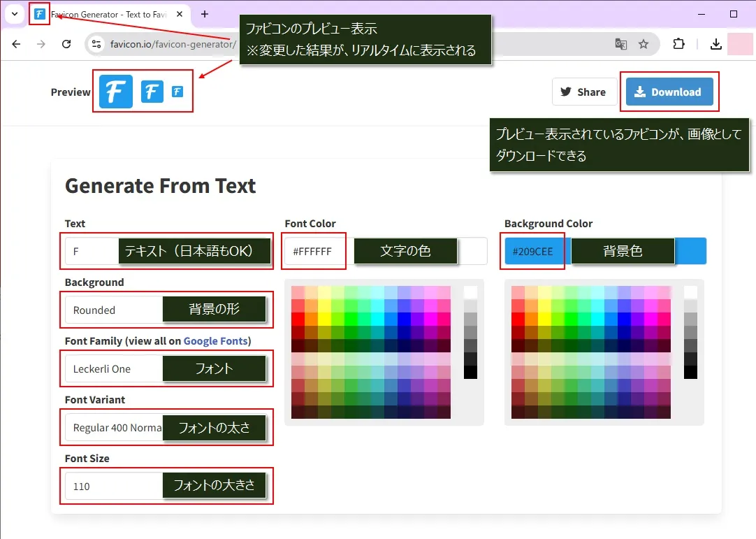Click the Font Size field showing 110
The height and width of the screenshot is (539, 756).
pyautogui.click(x=112, y=486)
